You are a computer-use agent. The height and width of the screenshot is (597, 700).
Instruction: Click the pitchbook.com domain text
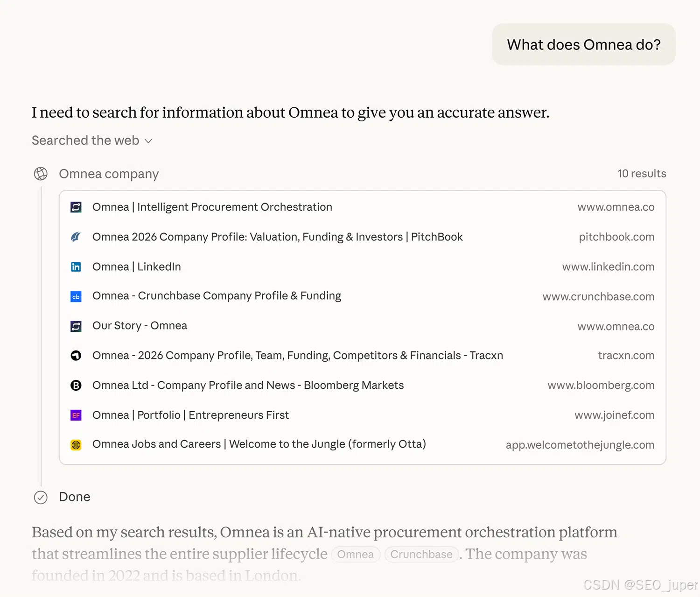[616, 237]
